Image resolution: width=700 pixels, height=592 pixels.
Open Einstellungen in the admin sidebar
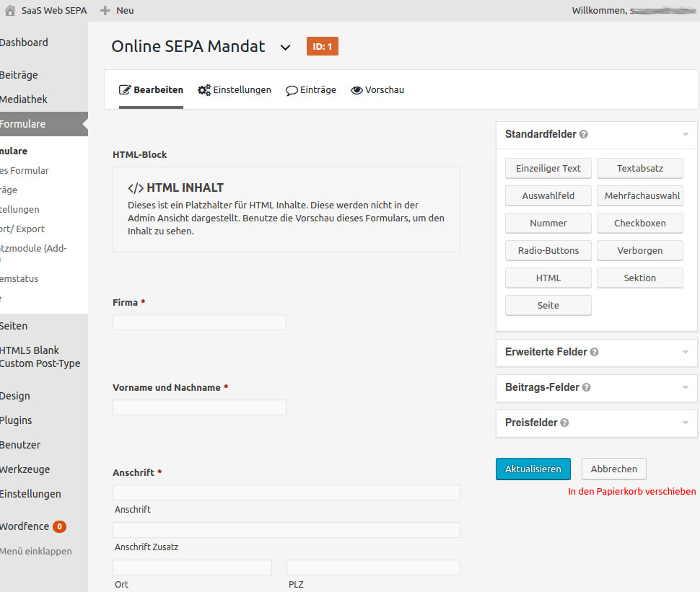[30, 495]
